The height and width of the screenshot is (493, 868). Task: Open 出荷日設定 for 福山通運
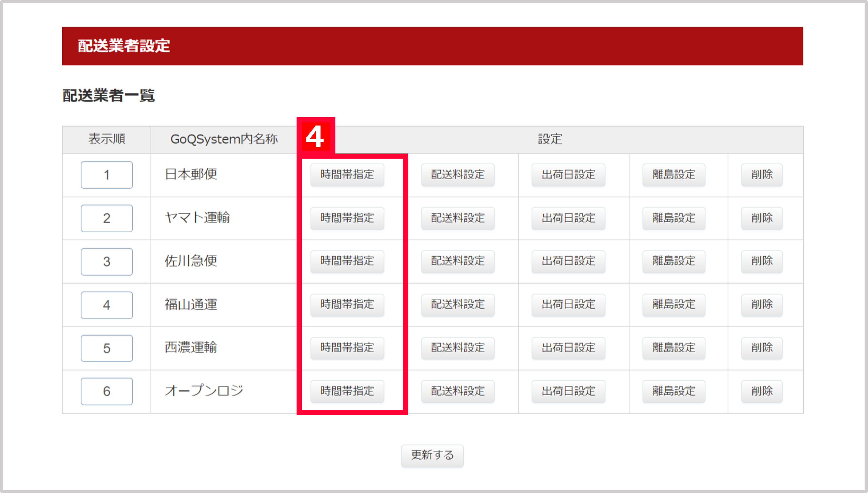click(x=569, y=305)
